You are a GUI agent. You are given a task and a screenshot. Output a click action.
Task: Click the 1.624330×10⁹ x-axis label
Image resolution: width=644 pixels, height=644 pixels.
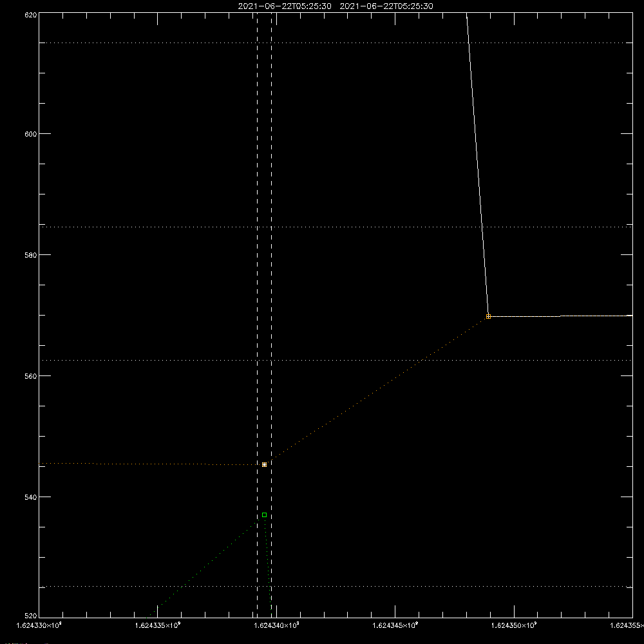click(39, 625)
